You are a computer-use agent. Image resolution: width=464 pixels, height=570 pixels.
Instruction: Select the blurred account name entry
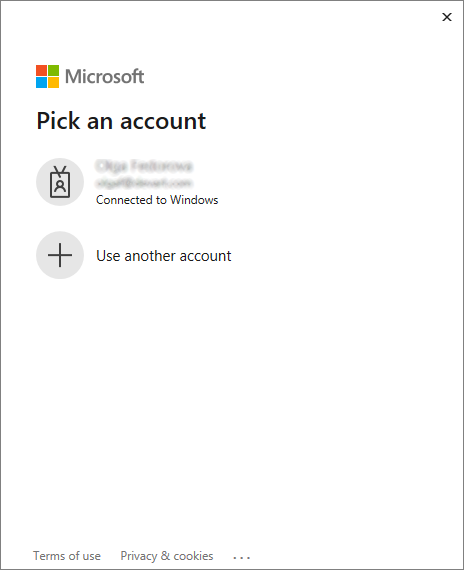(144, 166)
